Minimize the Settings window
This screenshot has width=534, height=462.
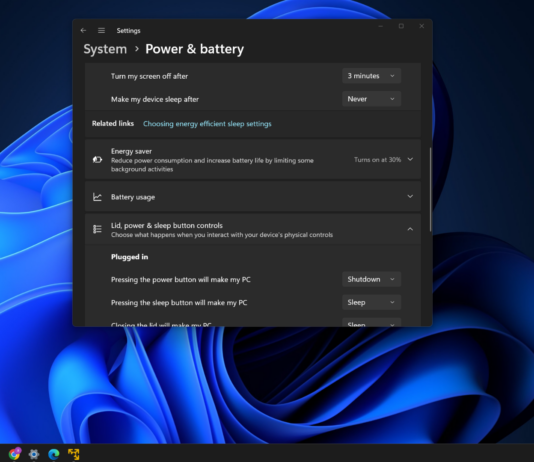(x=381, y=26)
